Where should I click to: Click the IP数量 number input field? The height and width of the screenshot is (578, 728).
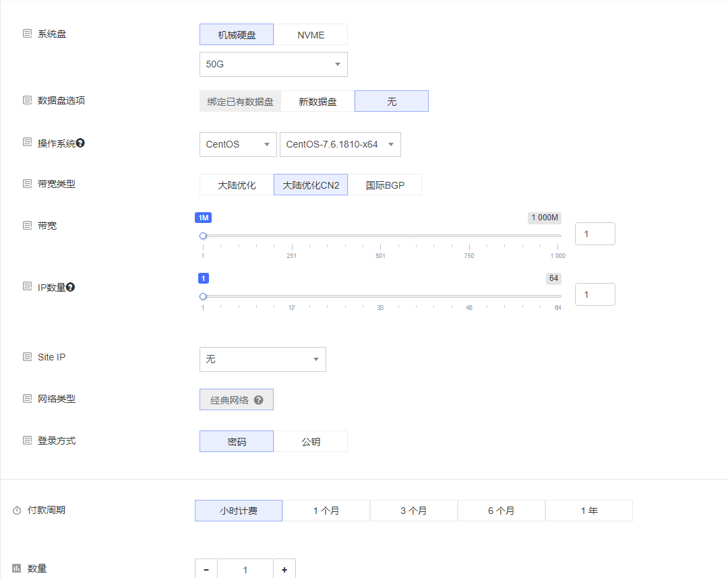[x=595, y=294]
